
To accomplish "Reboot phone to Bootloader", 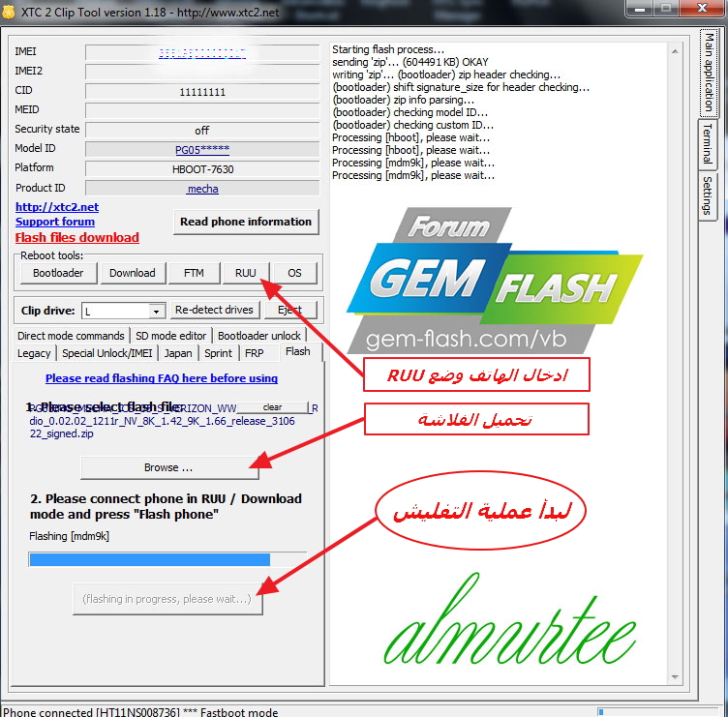I will pyautogui.click(x=58, y=273).
